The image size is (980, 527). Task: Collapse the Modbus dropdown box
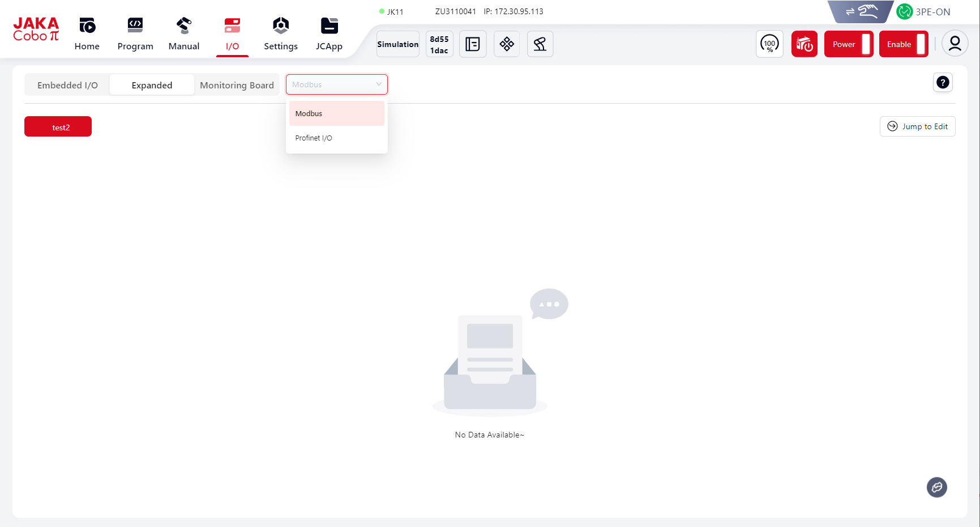pos(336,84)
